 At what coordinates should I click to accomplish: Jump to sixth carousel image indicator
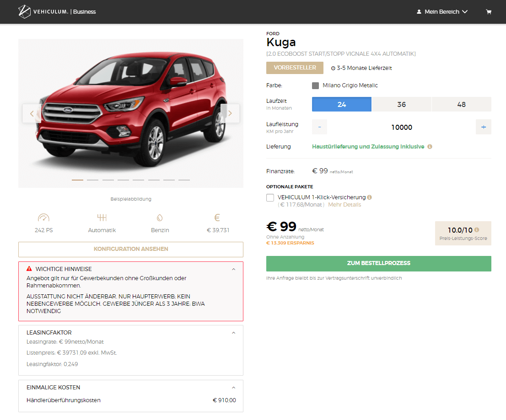154,180
